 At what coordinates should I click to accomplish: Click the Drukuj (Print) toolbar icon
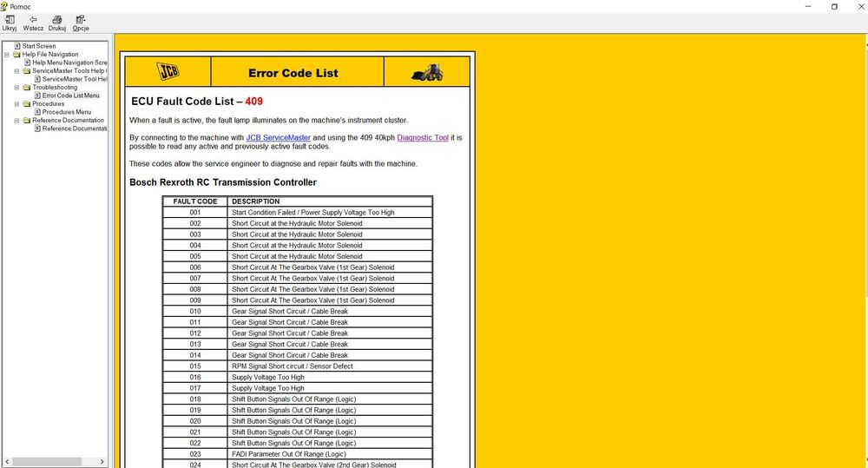click(x=57, y=20)
